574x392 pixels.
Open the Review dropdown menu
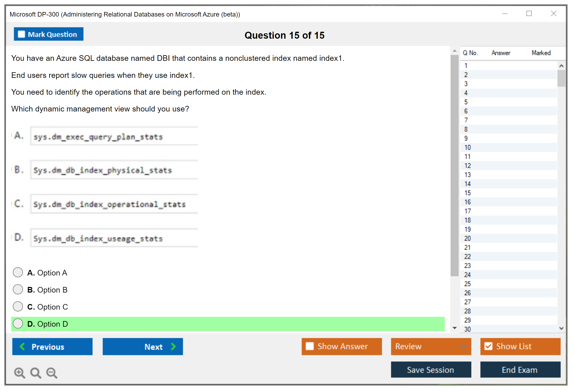(463, 346)
